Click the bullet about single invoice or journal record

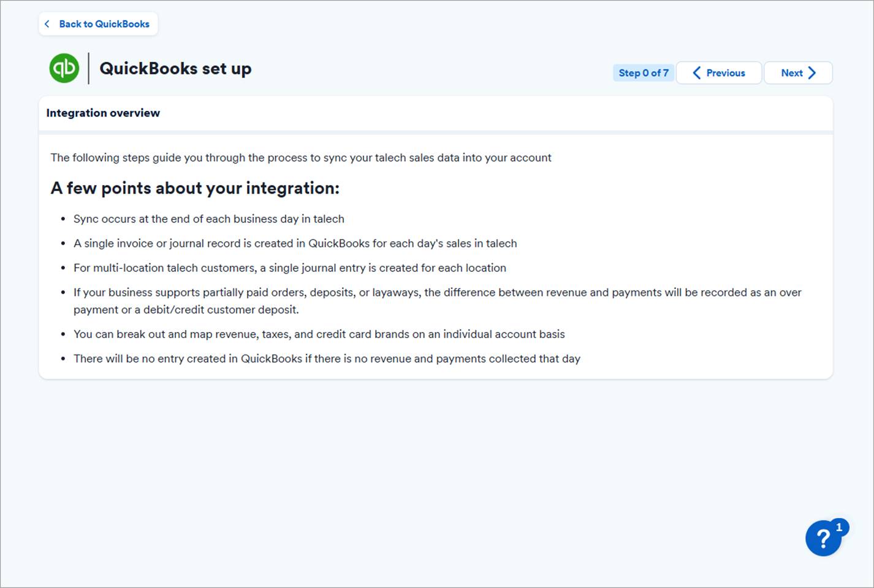click(x=295, y=243)
